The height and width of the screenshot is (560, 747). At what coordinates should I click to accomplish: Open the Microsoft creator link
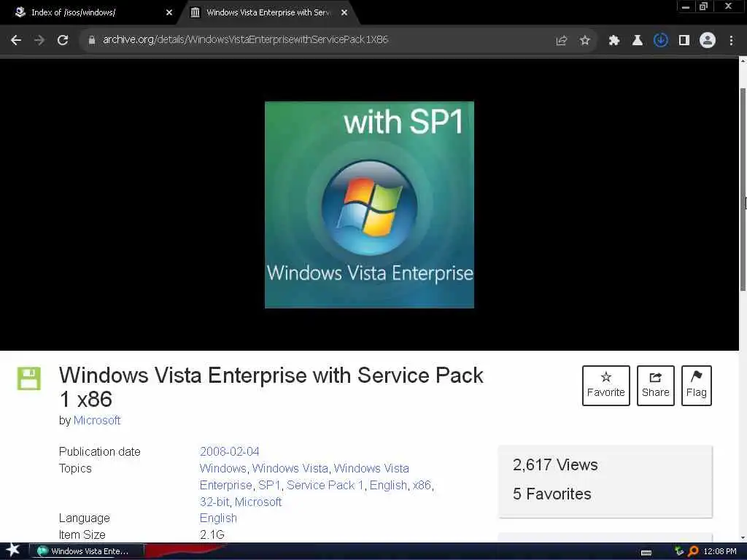tap(97, 421)
